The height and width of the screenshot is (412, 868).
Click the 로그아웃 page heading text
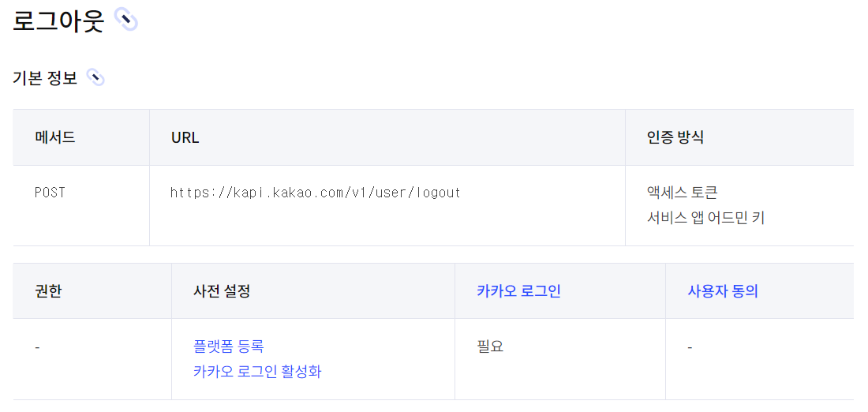coord(58,21)
